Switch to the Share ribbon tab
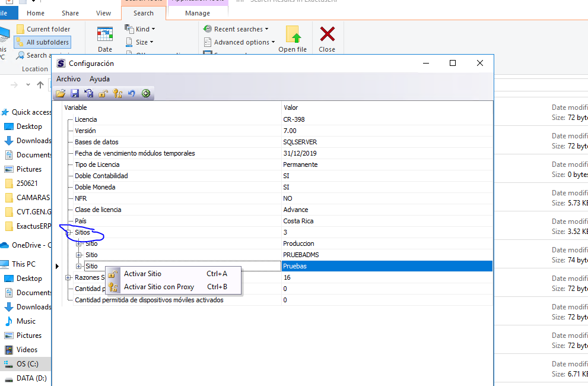The image size is (588, 386). pos(70,13)
